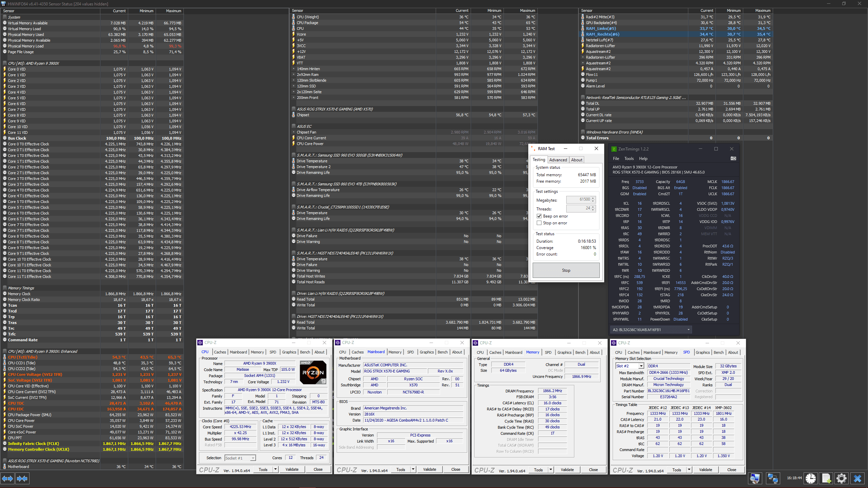This screenshot has height=488, width=868.
Task: Click the Megabytes spinner arrows in RAM Test
Action: pyautogui.click(x=593, y=200)
